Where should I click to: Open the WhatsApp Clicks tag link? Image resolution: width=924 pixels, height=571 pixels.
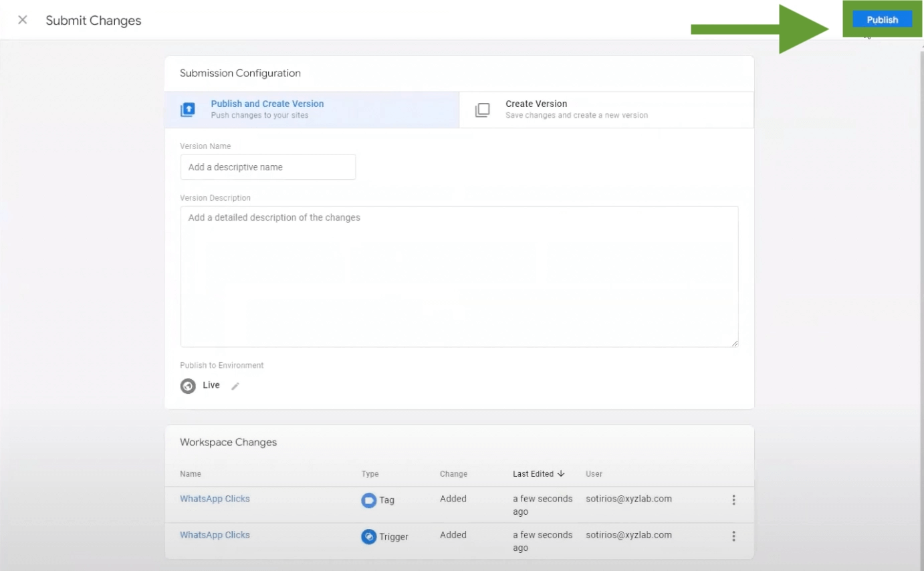pyautogui.click(x=215, y=499)
